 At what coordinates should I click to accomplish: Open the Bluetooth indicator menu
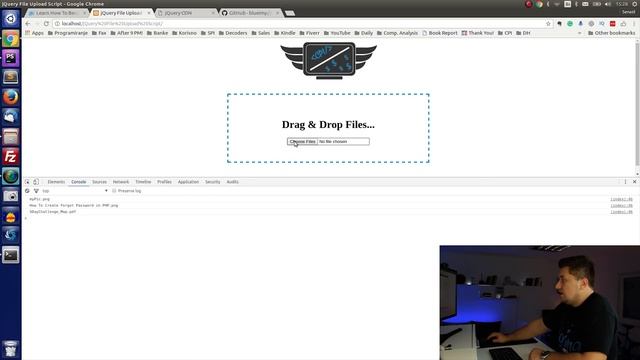[576, 4]
